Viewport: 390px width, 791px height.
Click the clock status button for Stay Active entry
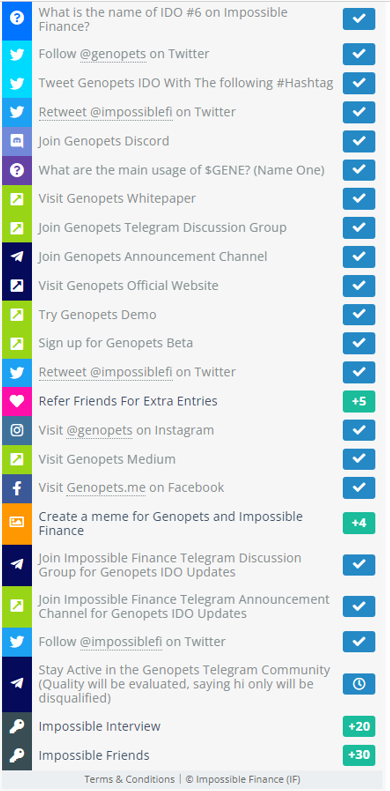click(359, 684)
